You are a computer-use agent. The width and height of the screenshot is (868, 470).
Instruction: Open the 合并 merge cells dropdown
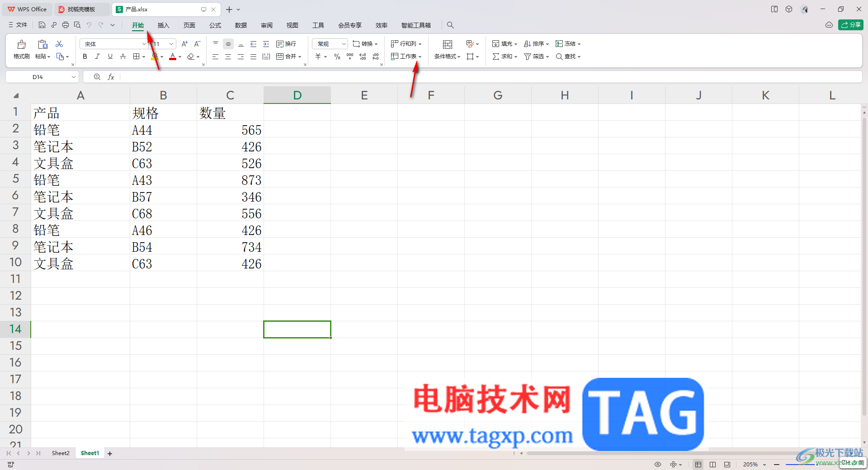coord(289,56)
